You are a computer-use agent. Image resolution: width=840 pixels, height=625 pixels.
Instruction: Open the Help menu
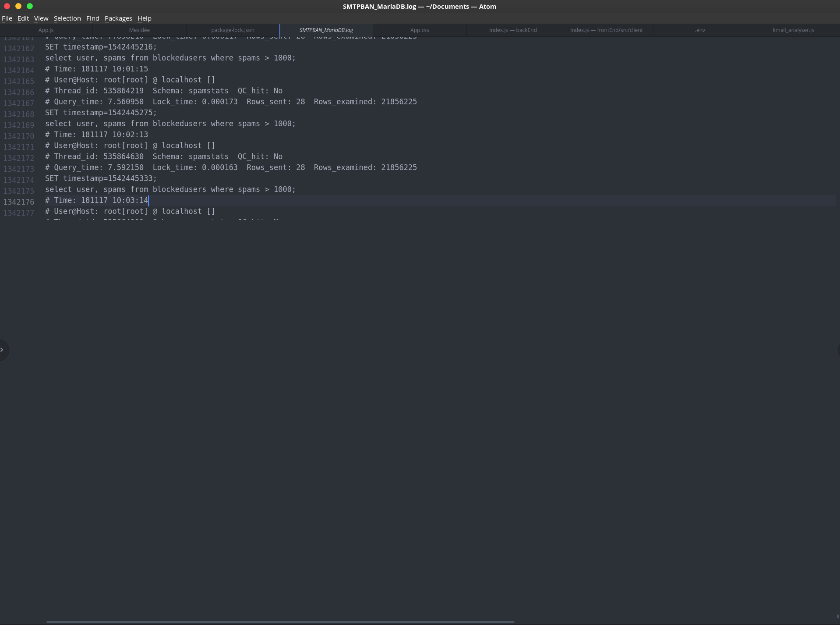click(x=144, y=18)
